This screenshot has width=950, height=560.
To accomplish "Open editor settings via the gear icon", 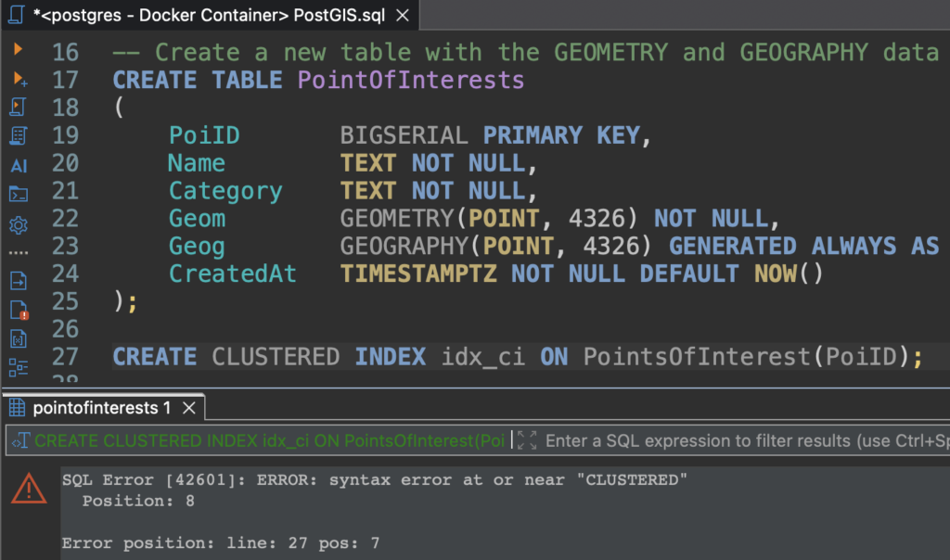I will click(19, 224).
